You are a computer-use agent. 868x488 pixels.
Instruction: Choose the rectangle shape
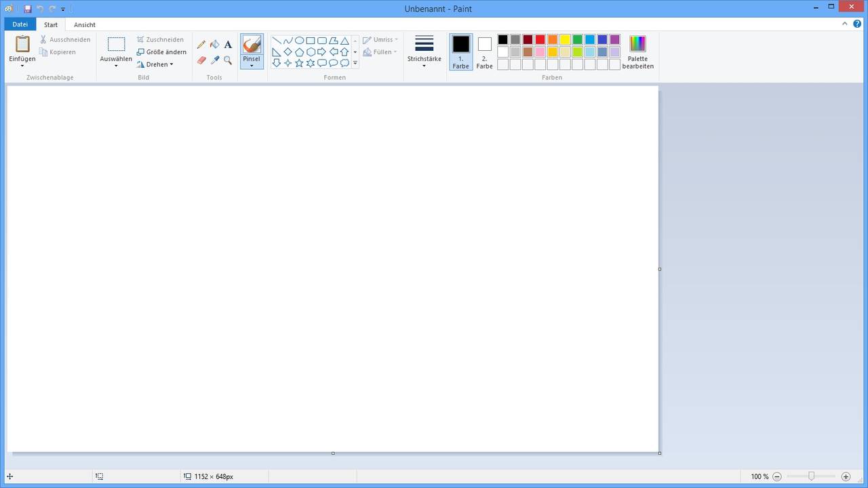311,41
